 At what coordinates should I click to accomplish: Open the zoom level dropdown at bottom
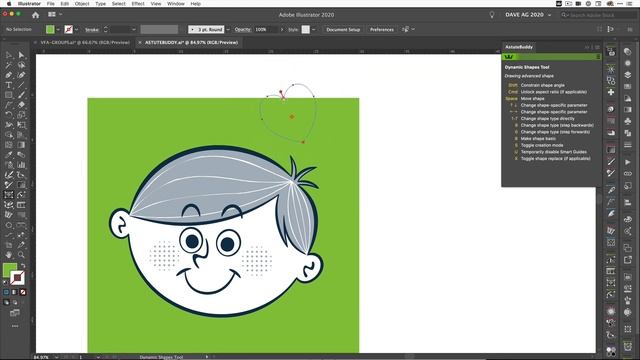coord(56,357)
